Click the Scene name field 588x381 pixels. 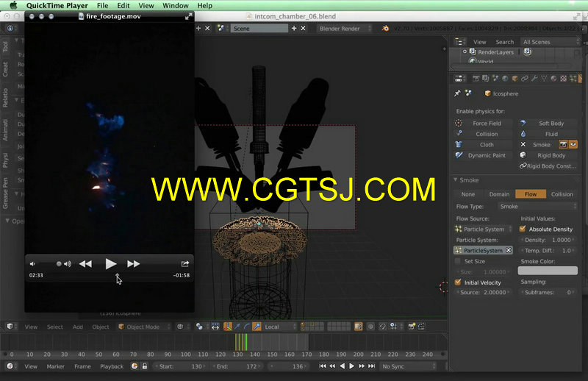[259, 29]
